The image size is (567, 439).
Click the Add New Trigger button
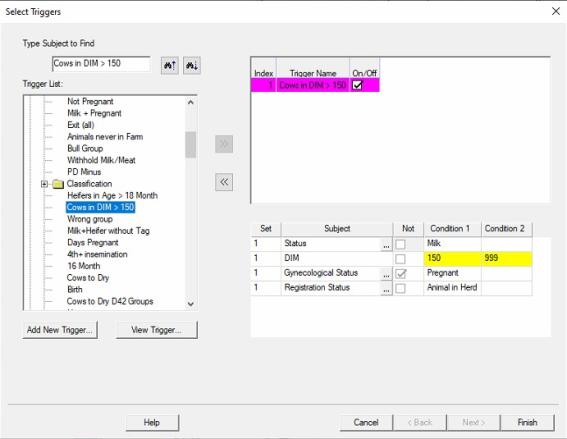click(60, 330)
